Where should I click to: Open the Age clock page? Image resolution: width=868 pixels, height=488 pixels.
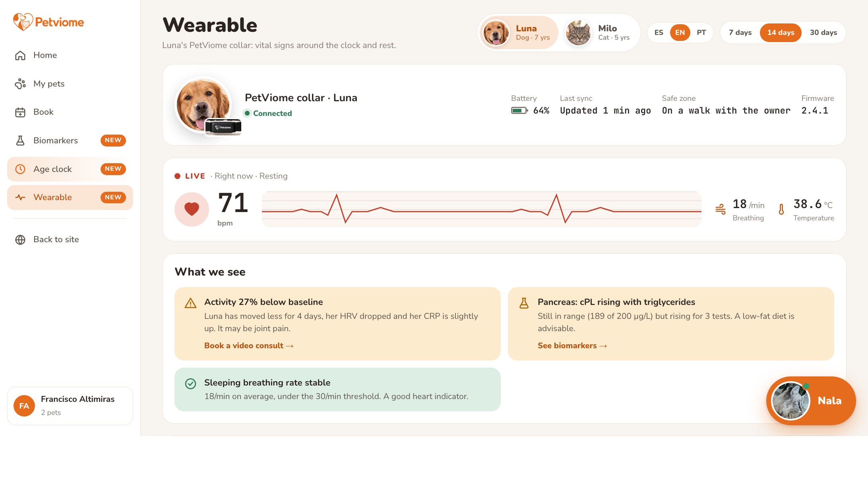pyautogui.click(x=70, y=169)
